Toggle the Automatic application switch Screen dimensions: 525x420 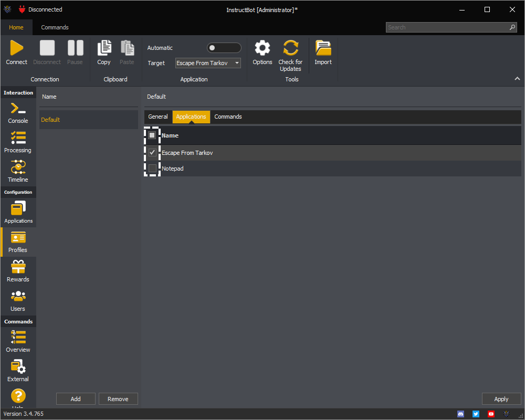pos(224,48)
